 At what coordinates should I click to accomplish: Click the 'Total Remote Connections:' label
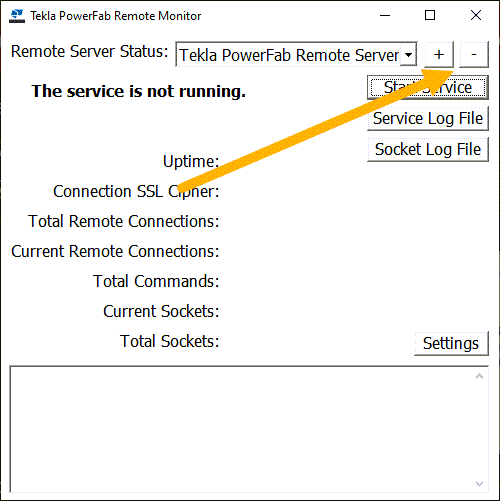(x=124, y=221)
